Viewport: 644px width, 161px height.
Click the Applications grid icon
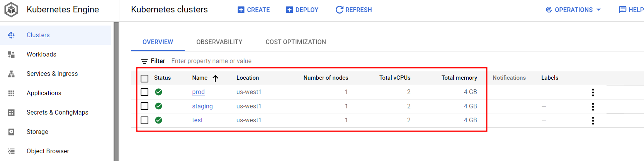(x=11, y=93)
